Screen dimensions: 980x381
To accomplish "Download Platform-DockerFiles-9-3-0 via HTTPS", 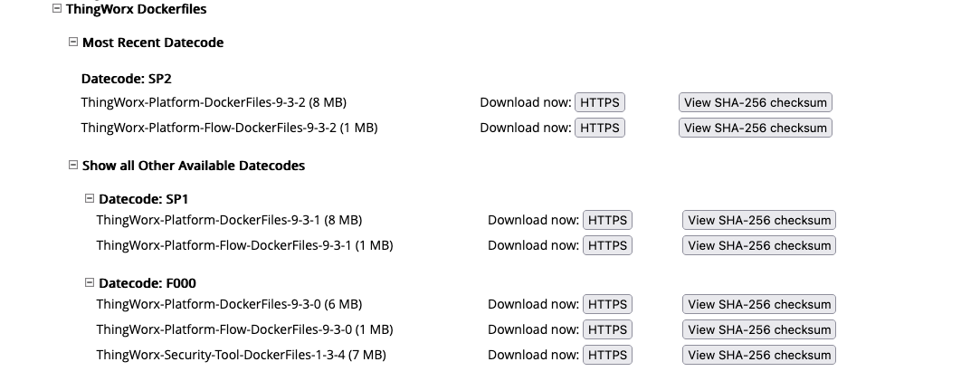I will 607,304.
